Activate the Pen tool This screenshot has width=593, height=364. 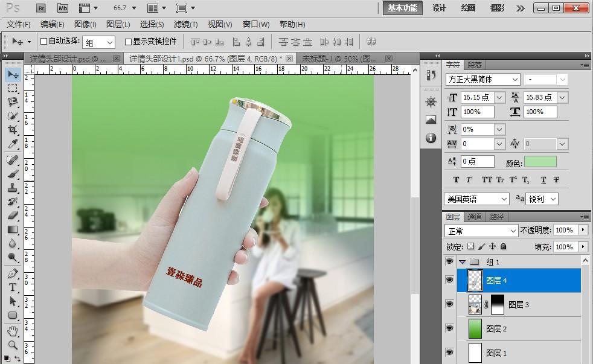(13, 273)
